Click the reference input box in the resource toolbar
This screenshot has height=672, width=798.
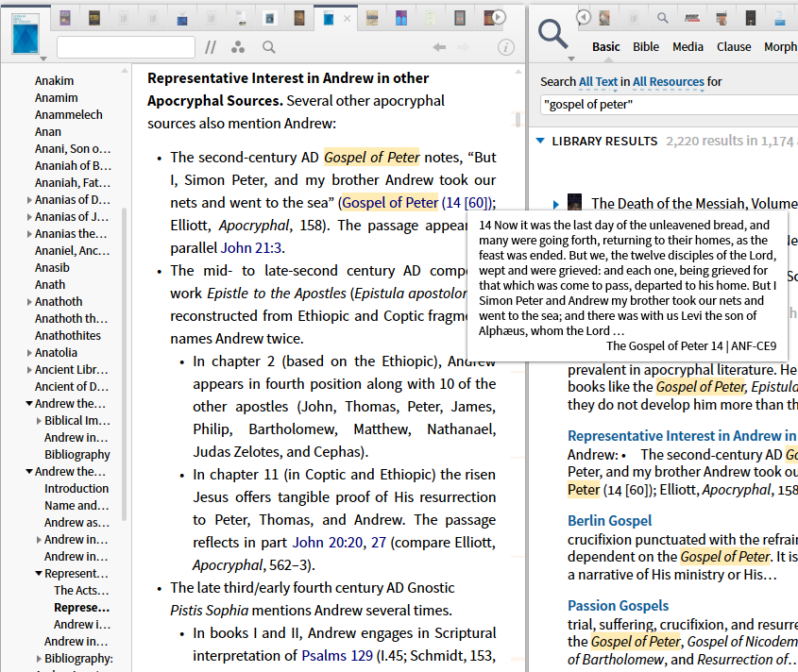coord(126,47)
